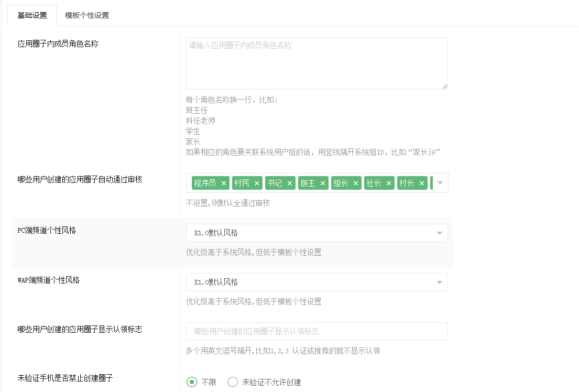Screen dimensions: 579x392
Task: Remove the 程序员 tag with its x
Action: 224,183
